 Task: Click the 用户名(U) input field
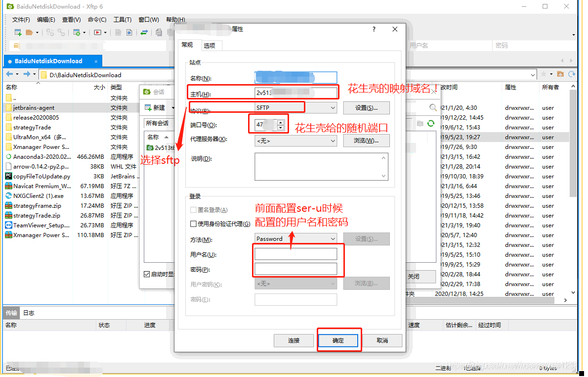point(295,254)
